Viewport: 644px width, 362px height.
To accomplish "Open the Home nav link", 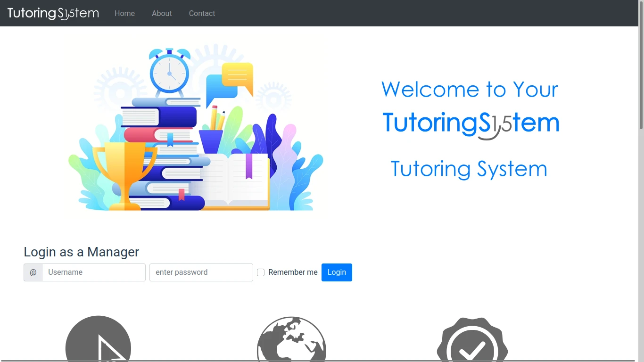I will coord(124,13).
